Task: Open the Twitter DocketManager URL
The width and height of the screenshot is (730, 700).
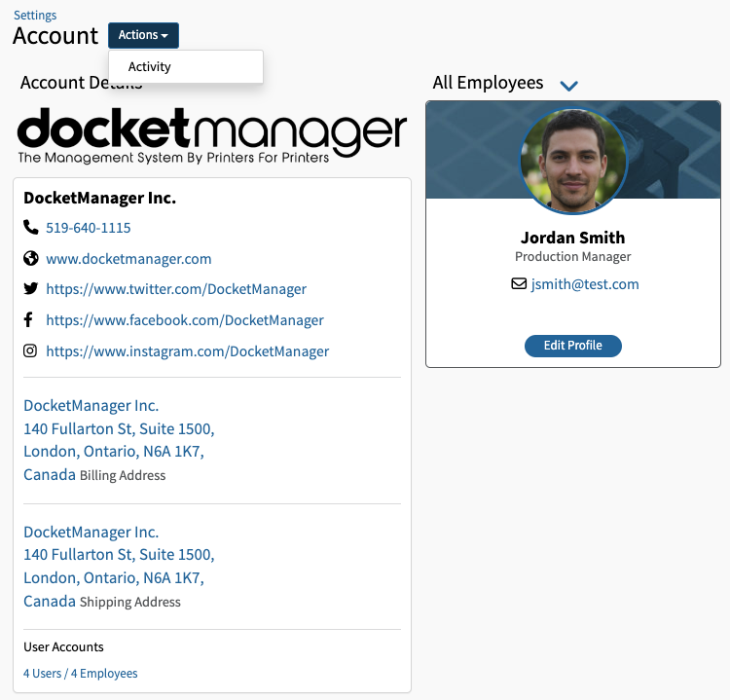Action: coord(176,289)
